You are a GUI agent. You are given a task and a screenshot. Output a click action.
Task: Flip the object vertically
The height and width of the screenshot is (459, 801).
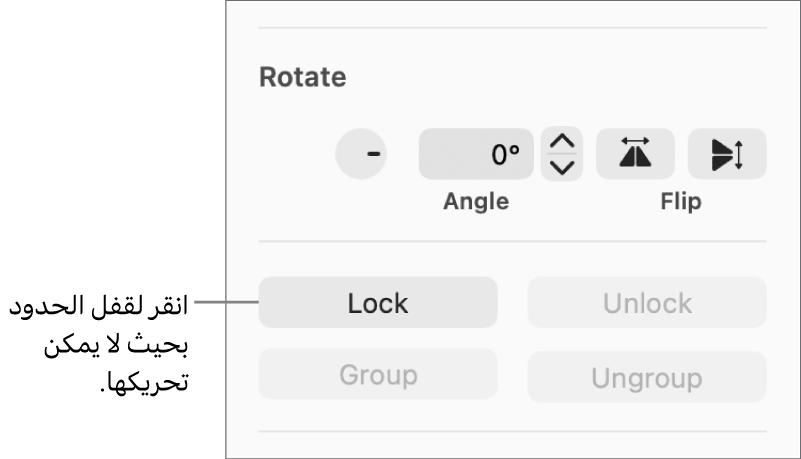[x=727, y=154]
